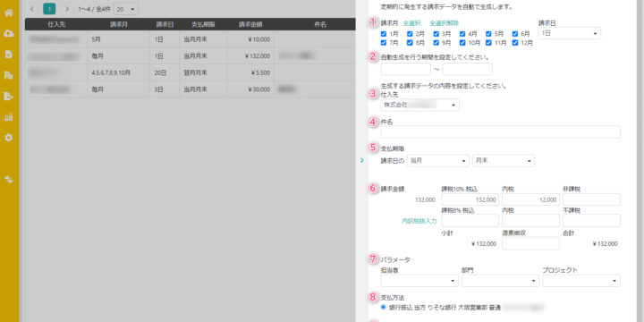Select page 1 in pagination
The width and height of the screenshot is (644, 322).
coord(49,8)
